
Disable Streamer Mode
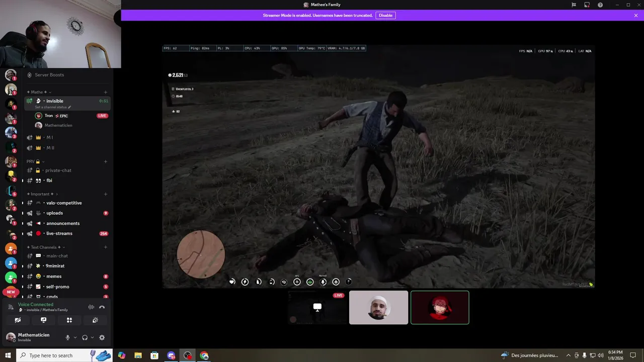(385, 16)
